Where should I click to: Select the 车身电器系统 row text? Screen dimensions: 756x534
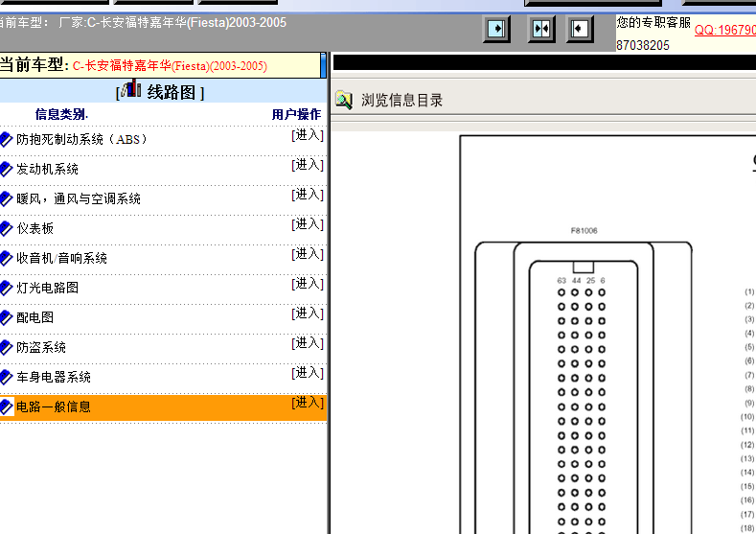54,377
